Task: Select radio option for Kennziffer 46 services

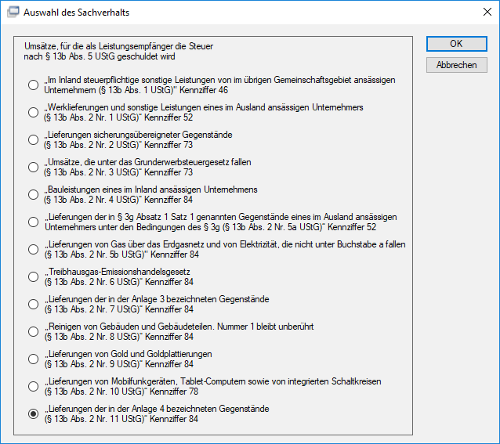Action: click(33, 85)
